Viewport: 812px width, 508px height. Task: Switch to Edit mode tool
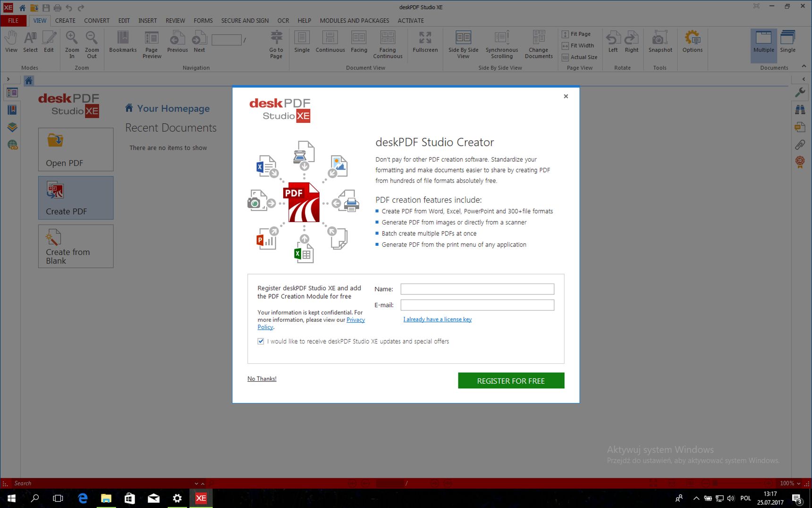click(x=49, y=42)
